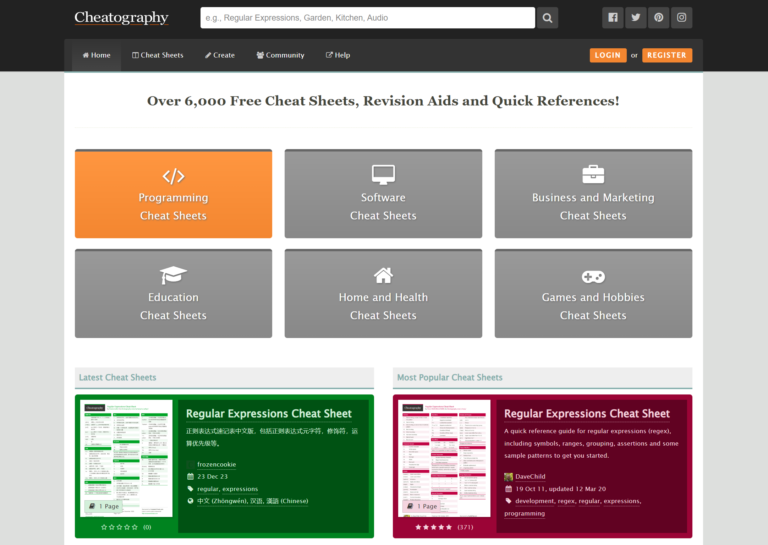Image resolution: width=768 pixels, height=545 pixels.
Task: Open red Regular Expressions Cheat Sheet title
Action: click(587, 414)
